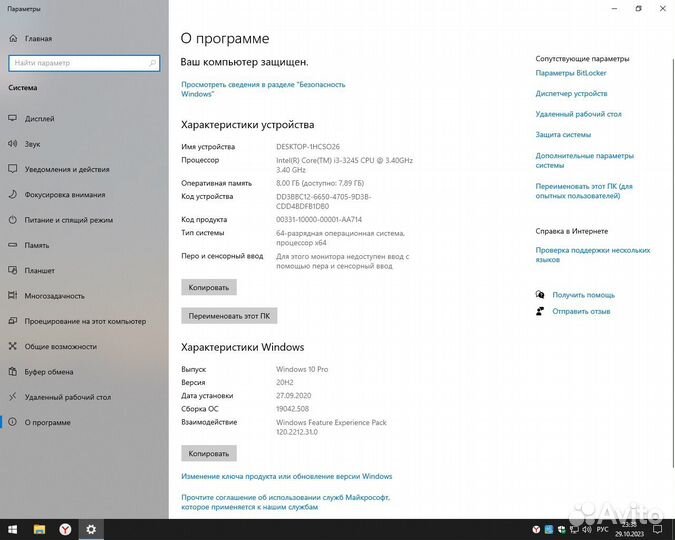
Task: Select the Буфер обмена clipboard icon
Action: click(13, 371)
